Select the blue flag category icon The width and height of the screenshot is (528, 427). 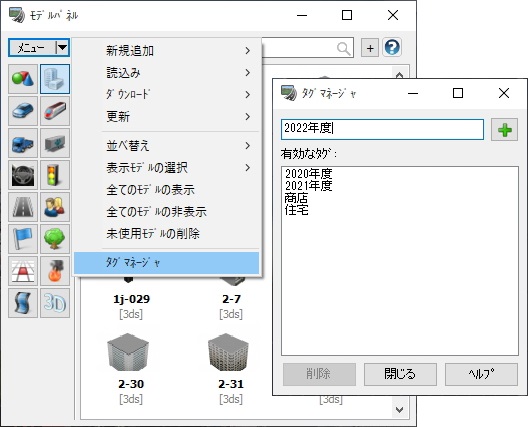pyautogui.click(x=23, y=239)
